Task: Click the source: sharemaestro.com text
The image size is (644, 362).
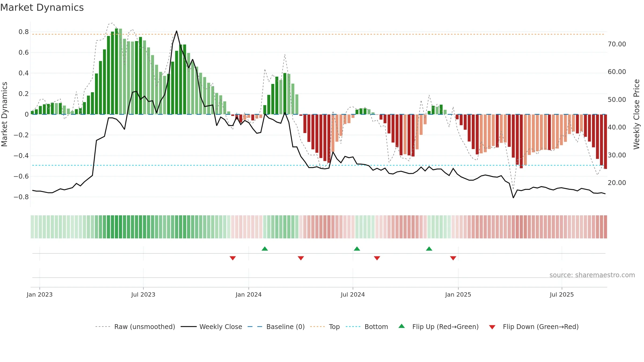Action: click(x=592, y=275)
